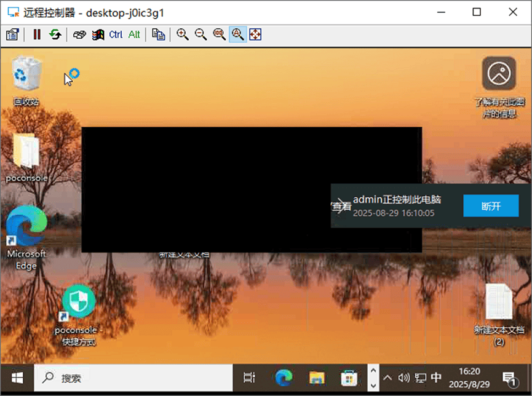Show hidden tray icons in remote taskbar

pyautogui.click(x=387, y=378)
